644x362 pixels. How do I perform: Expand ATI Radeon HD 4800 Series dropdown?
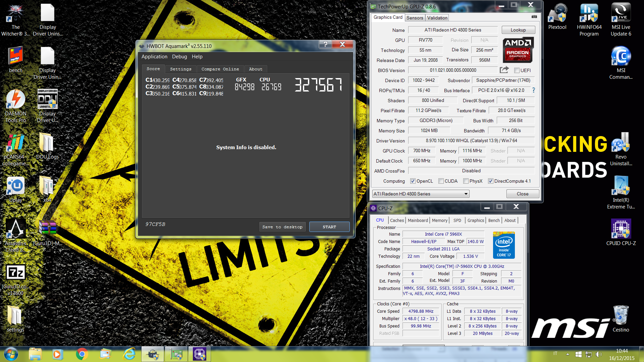421,194
